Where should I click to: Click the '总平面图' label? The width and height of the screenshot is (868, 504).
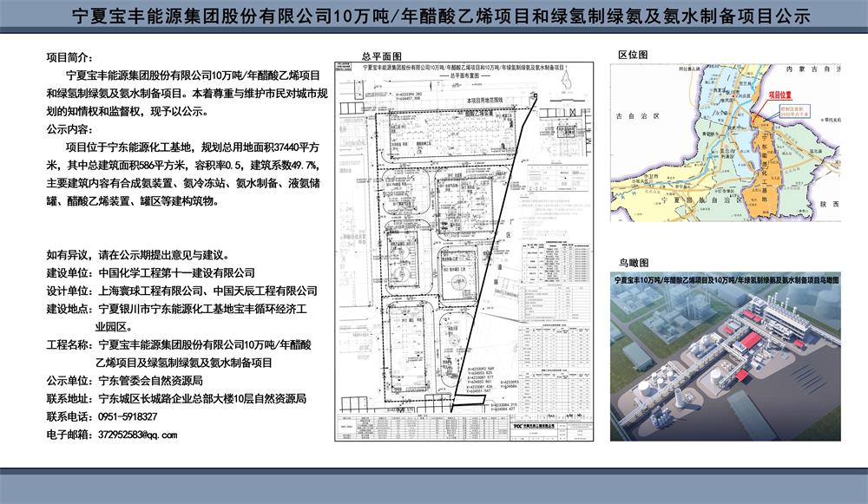[382, 56]
